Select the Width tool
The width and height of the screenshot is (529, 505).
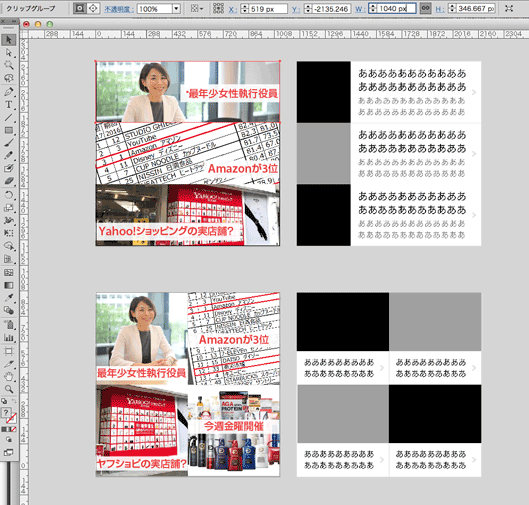coord(9,221)
